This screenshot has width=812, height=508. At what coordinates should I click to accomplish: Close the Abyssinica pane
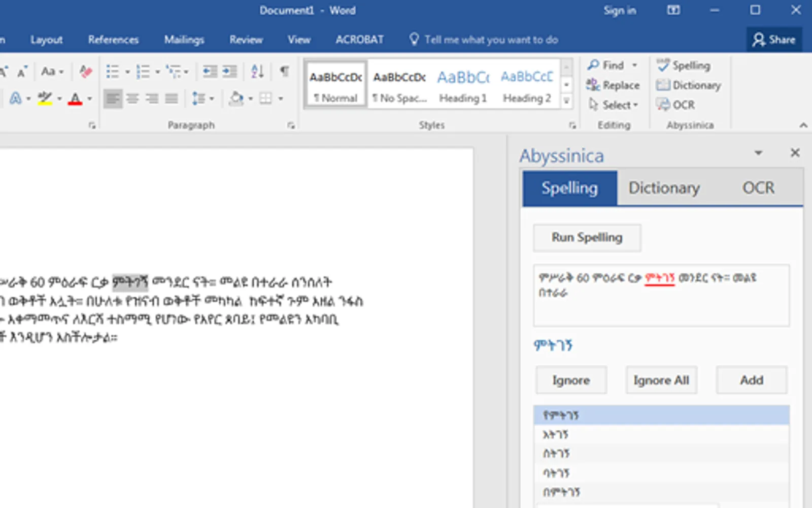[x=795, y=152]
